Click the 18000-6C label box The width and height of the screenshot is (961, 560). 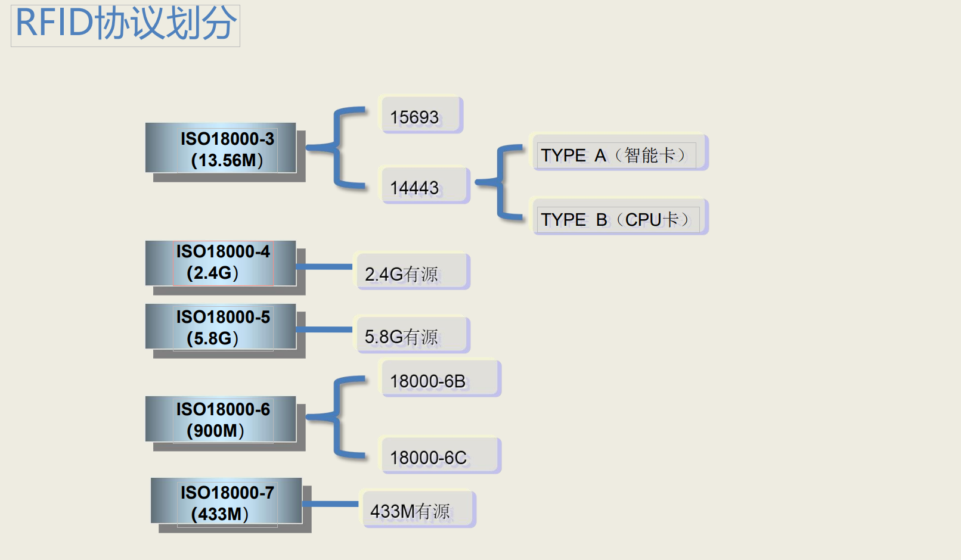pos(440,456)
